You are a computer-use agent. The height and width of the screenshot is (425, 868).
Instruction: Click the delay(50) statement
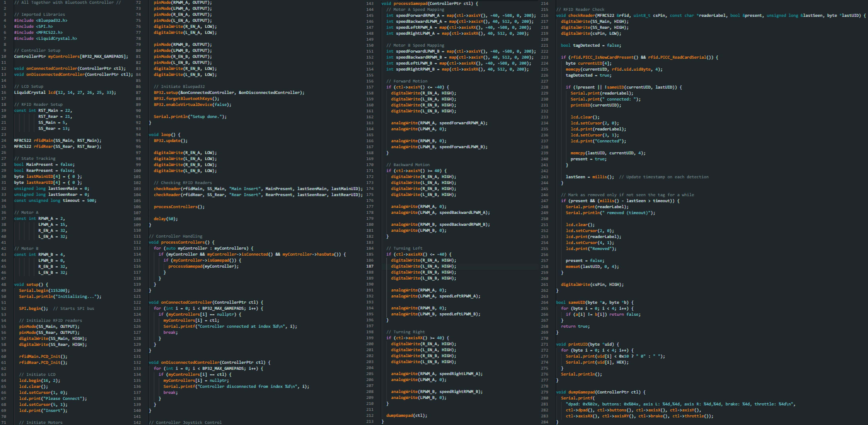165,219
